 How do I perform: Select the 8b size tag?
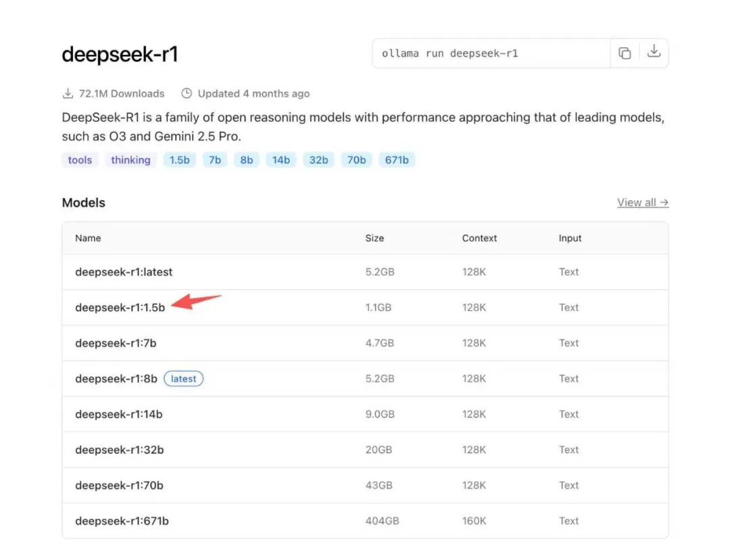246,160
